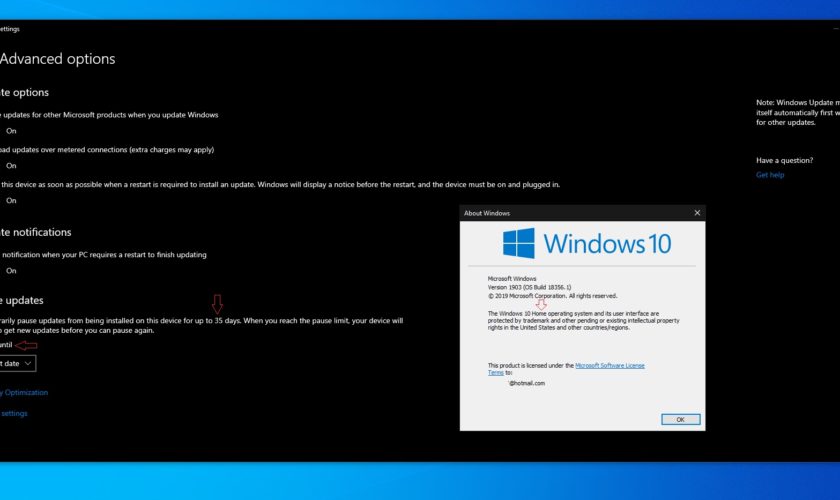Click the Have a question? heading
This screenshot has height=500, width=840.
[784, 160]
